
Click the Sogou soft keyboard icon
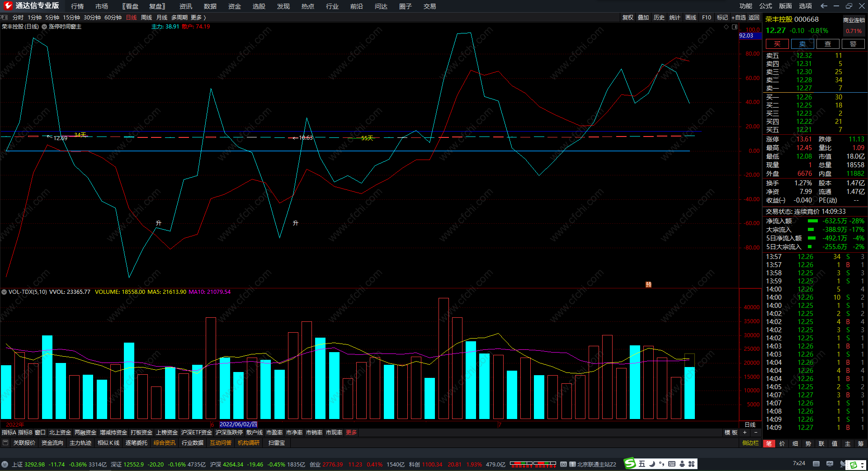[672, 464]
